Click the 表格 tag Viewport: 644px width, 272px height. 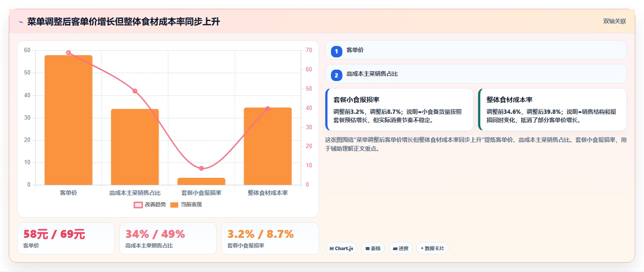pyautogui.click(x=373, y=248)
